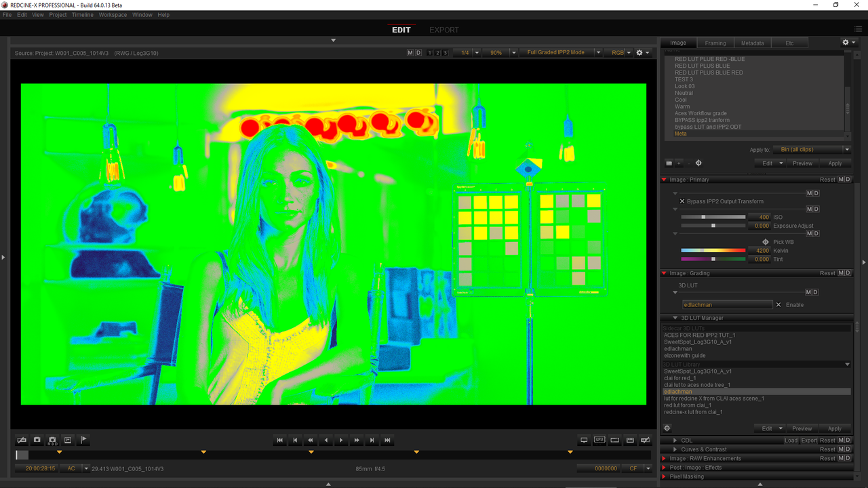Click the Load button on CDL row

(791, 441)
